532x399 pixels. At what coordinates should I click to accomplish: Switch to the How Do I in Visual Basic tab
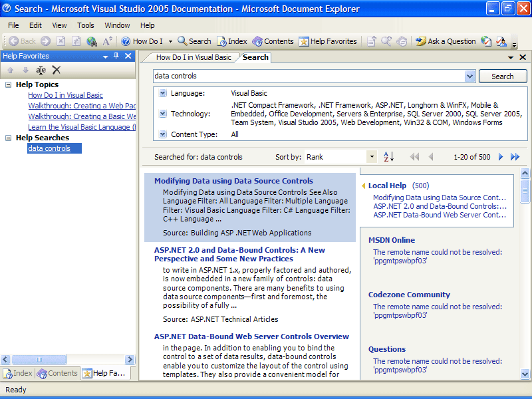[x=194, y=57]
